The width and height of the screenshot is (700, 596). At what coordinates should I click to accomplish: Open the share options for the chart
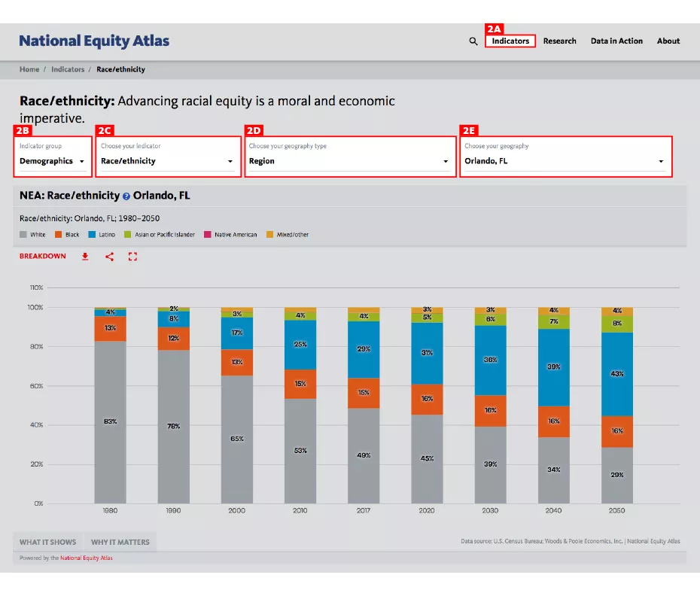click(108, 257)
